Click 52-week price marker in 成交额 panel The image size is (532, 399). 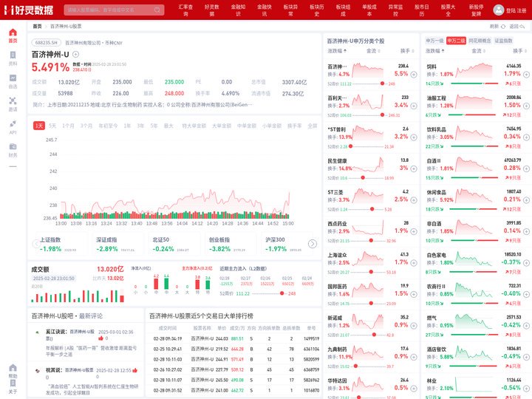[x=282, y=293]
